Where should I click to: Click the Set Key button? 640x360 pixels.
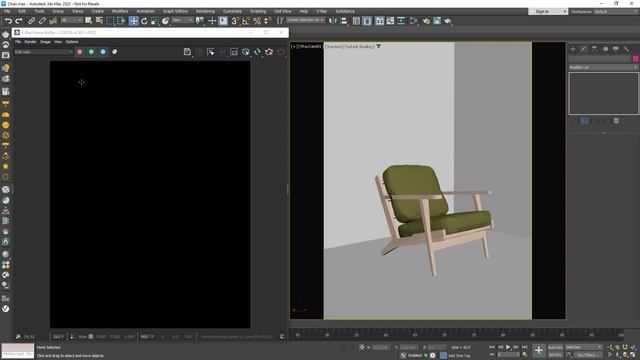[555, 355]
